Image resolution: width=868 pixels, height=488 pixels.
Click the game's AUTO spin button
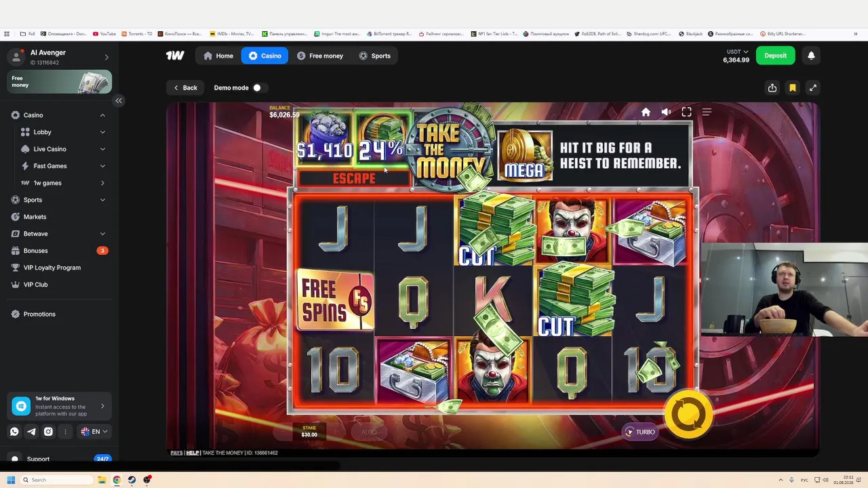tap(369, 432)
